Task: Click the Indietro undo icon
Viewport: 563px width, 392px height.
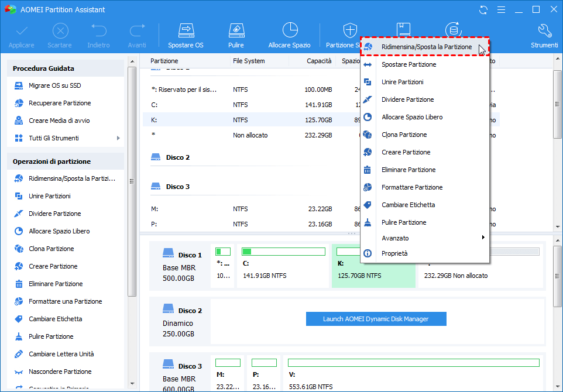Action: click(x=98, y=31)
